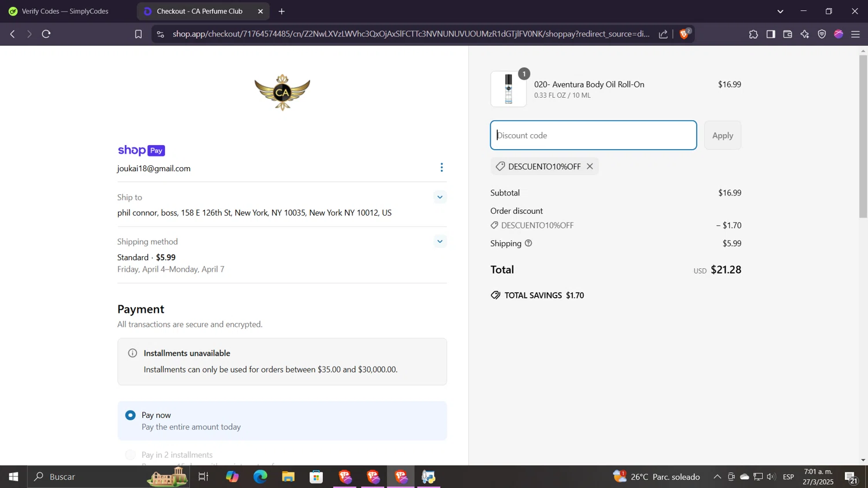Open the volume control in system tray
The height and width of the screenshot is (488, 868).
(x=771, y=476)
